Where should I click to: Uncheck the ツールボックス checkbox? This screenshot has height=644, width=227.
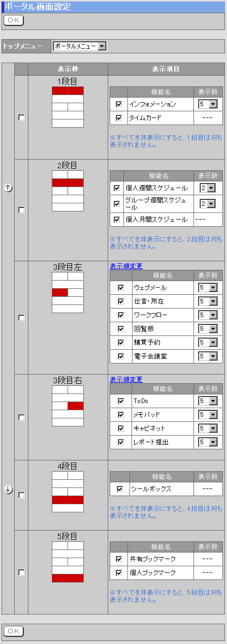(120, 489)
